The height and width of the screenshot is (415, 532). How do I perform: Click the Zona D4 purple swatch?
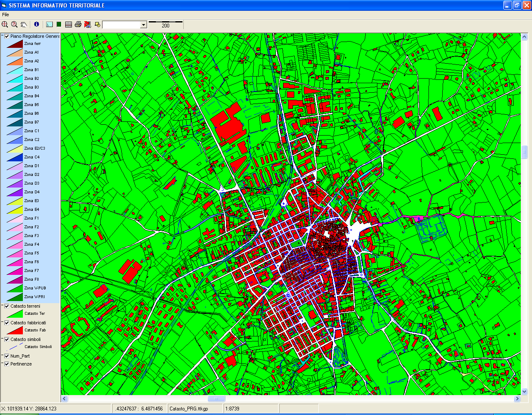15,192
